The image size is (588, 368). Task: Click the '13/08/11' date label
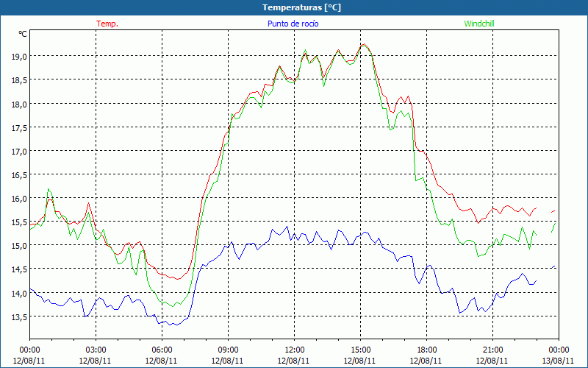(x=558, y=361)
